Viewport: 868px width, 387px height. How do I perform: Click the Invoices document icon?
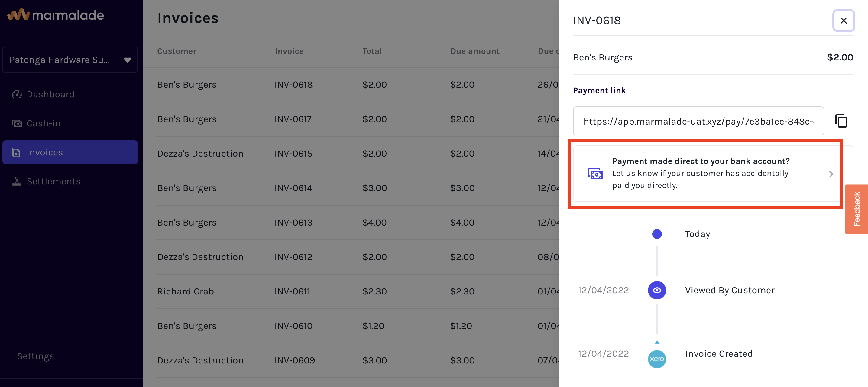(16, 152)
